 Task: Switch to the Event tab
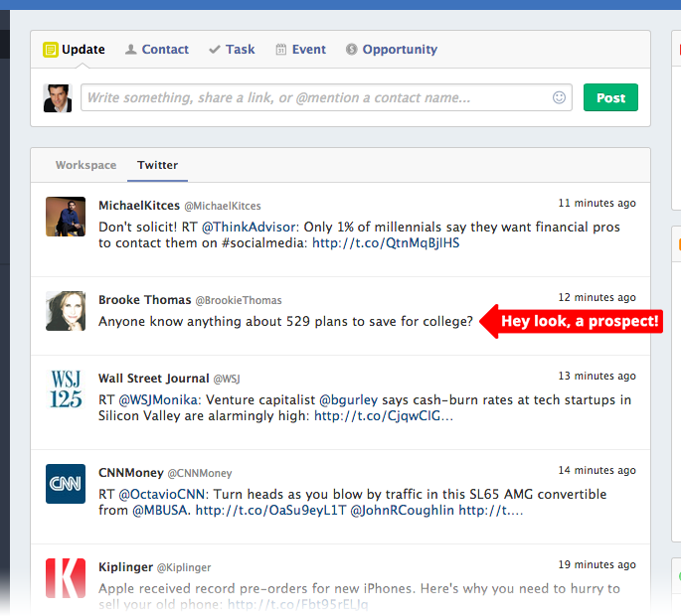pos(309,50)
